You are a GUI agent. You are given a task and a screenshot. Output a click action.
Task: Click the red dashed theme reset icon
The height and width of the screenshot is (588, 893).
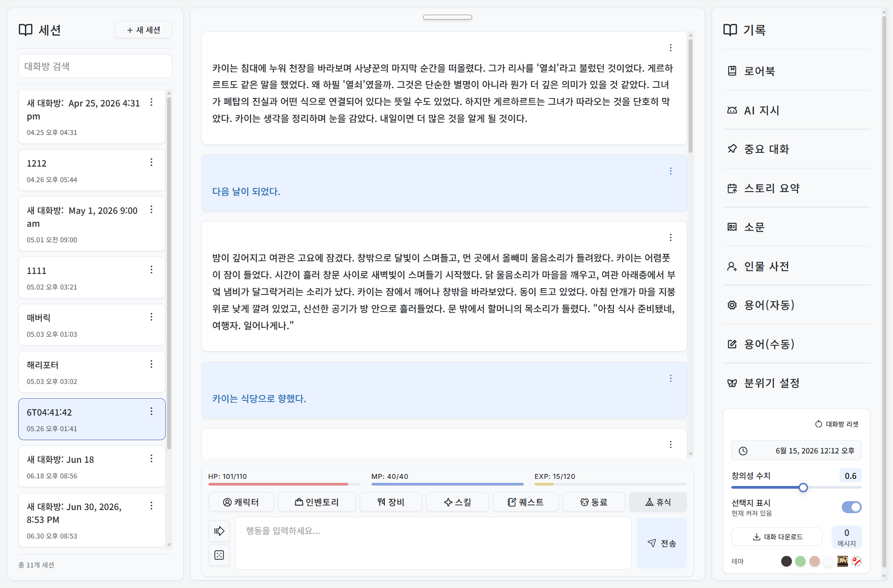pyautogui.click(x=856, y=561)
